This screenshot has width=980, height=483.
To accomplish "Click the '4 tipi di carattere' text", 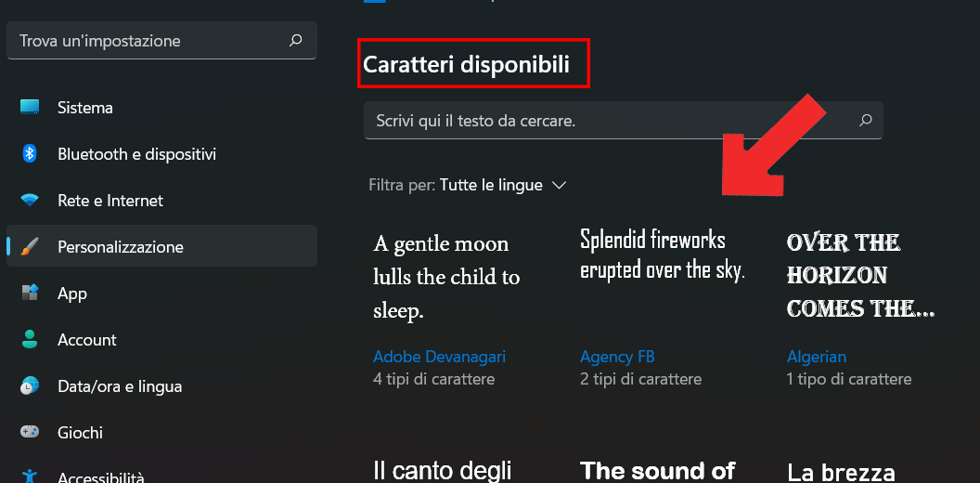I will 433,379.
